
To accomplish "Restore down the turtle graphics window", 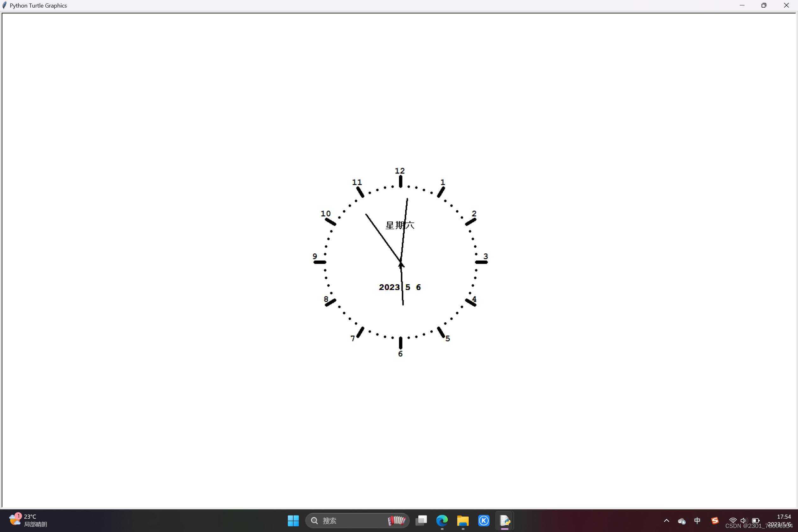I will click(764, 5).
